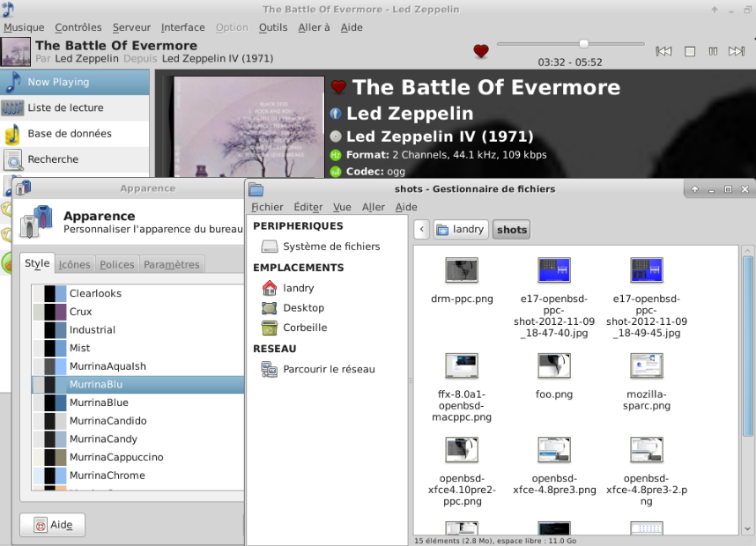
Task: Select e17-openbsd-ppc-shot 18-47-40.jpg file
Action: [x=554, y=298]
